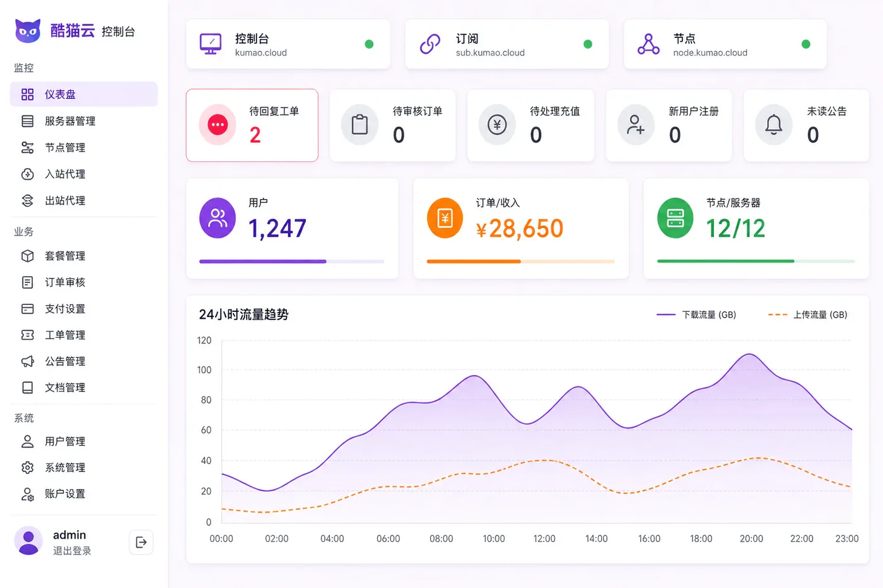Viewport: 883px width, 588px height.
Task: Open 工单管理 menu item
Action: pyautogui.click(x=84, y=335)
